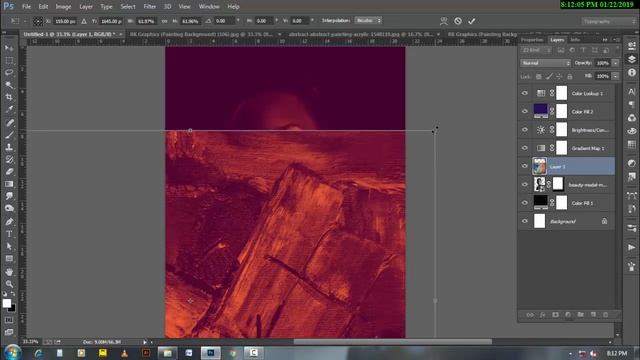The width and height of the screenshot is (640, 360).
Task: Add layer style with the fx icon
Action: [542, 315]
